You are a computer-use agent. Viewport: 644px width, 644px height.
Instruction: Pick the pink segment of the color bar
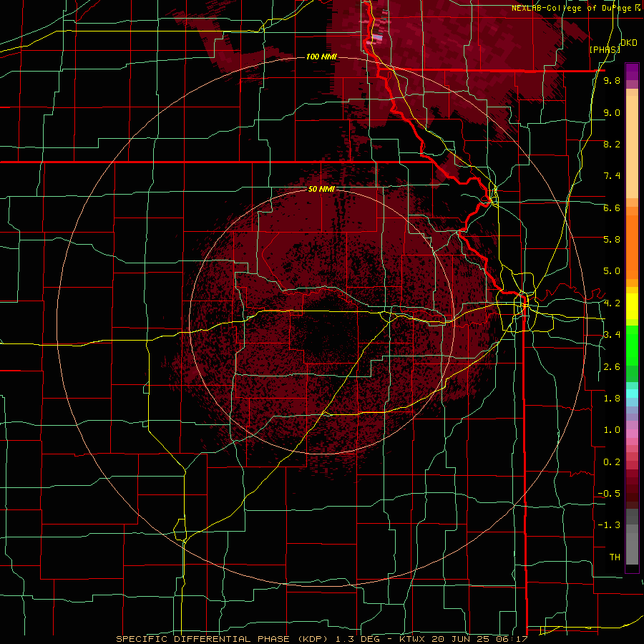pyautogui.click(x=632, y=434)
